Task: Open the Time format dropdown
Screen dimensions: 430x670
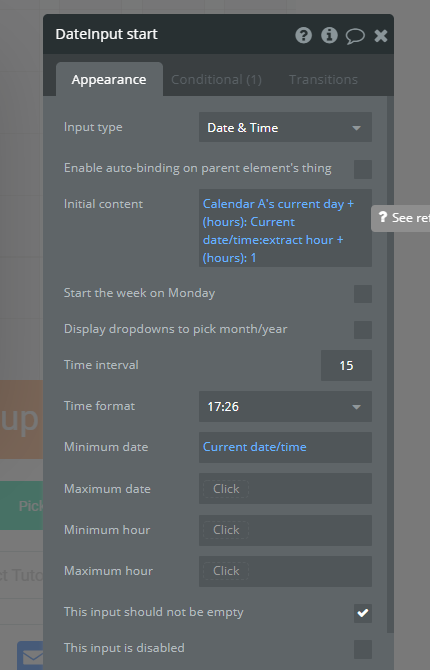Action: [x=285, y=406]
